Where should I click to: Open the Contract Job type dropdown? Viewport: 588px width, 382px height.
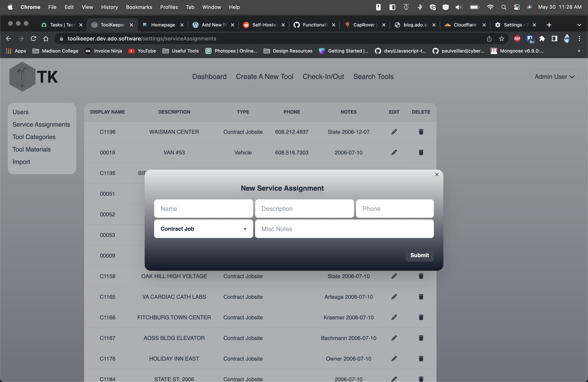tap(203, 229)
